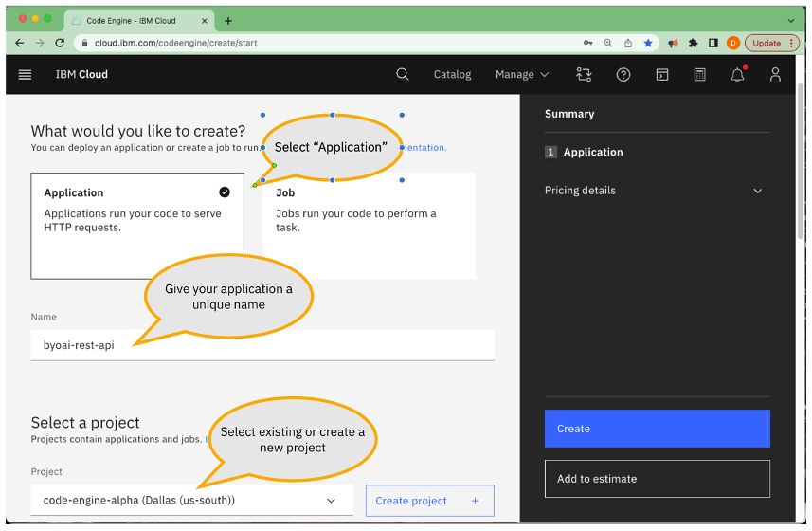Click the blue Create button

[x=658, y=429]
